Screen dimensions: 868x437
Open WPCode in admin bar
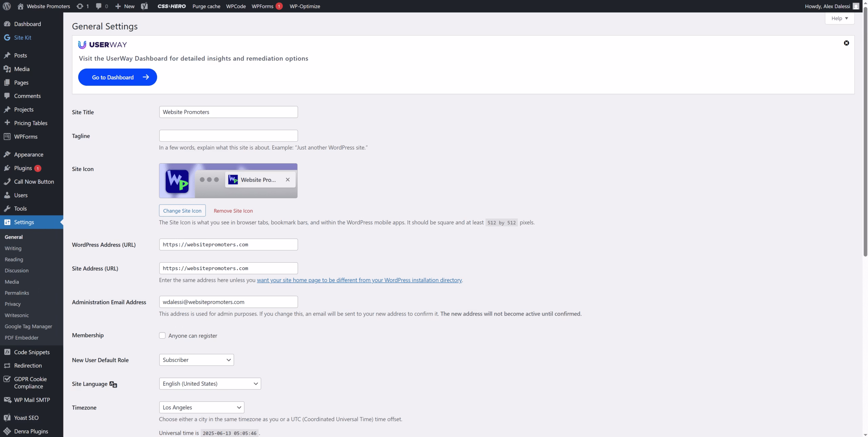pos(236,6)
